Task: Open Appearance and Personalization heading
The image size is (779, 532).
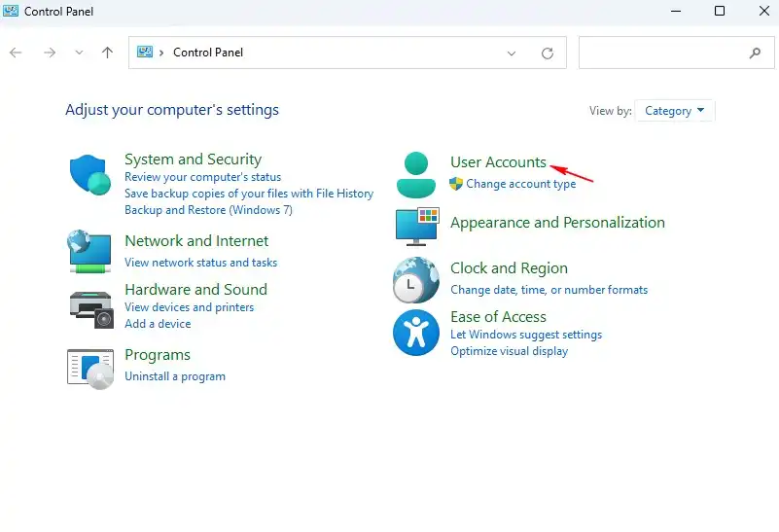Action: (557, 223)
